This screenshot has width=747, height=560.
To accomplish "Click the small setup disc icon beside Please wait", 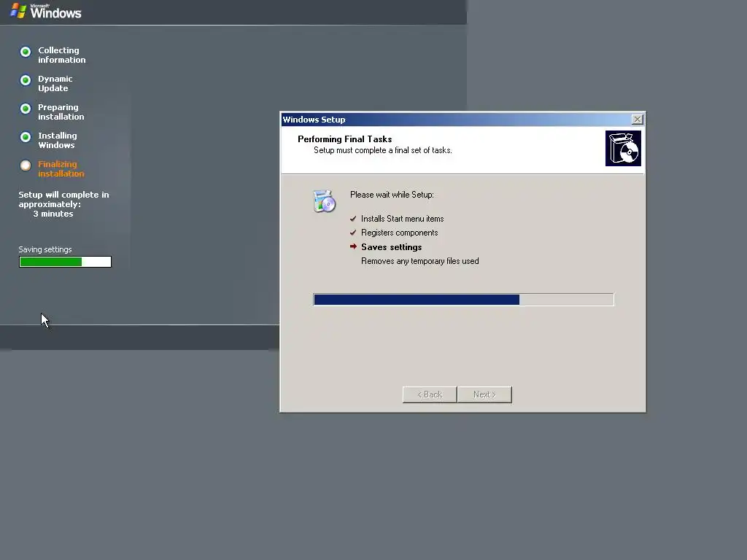I will [325, 201].
